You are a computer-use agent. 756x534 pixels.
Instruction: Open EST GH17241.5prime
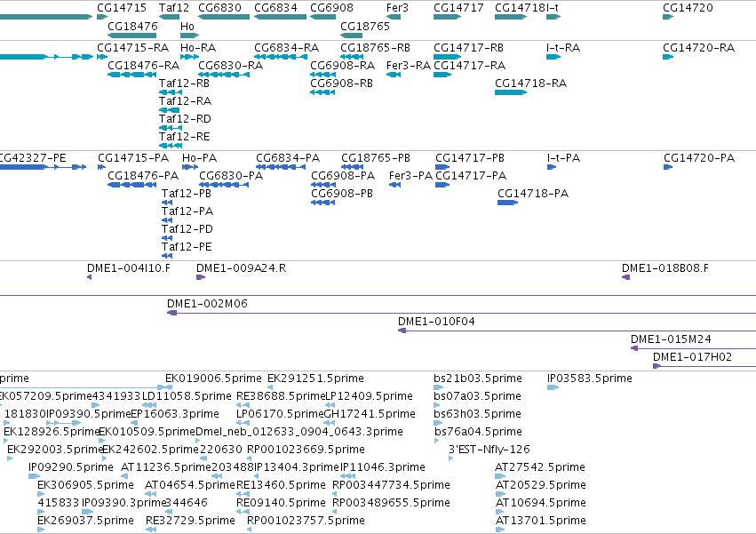click(370, 414)
